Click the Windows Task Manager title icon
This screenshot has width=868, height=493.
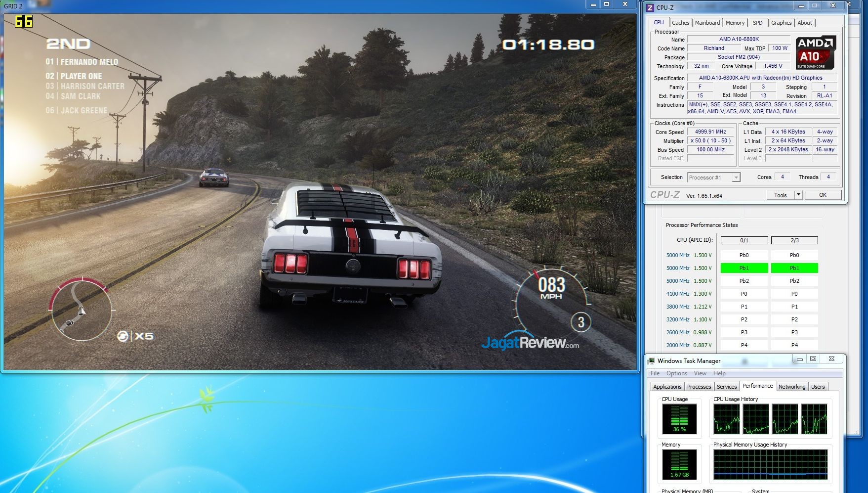(x=652, y=361)
